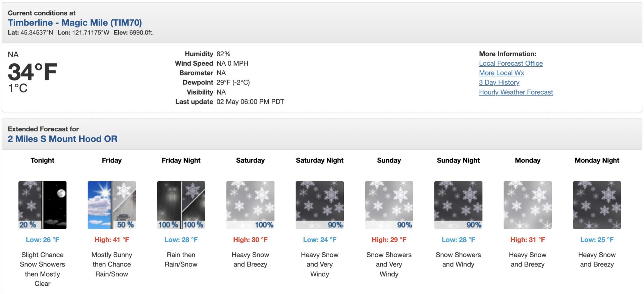Click the Sunday Night snow showers icon
Screen dimensions: 644x294
click(459, 205)
